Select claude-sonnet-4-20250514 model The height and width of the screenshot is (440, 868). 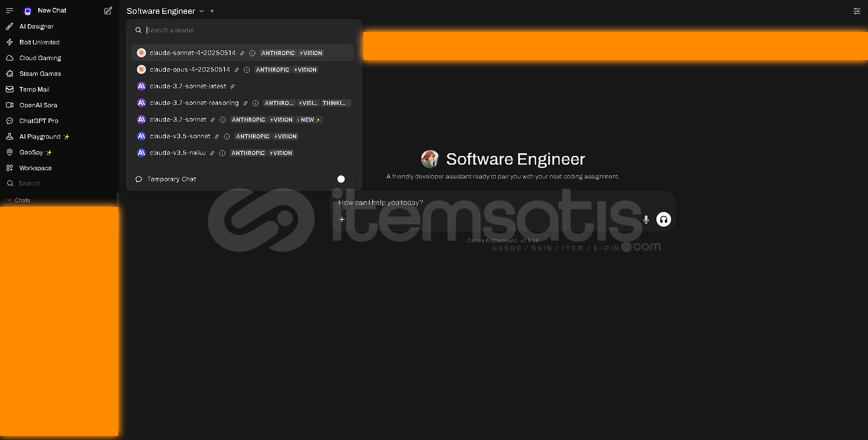243,53
